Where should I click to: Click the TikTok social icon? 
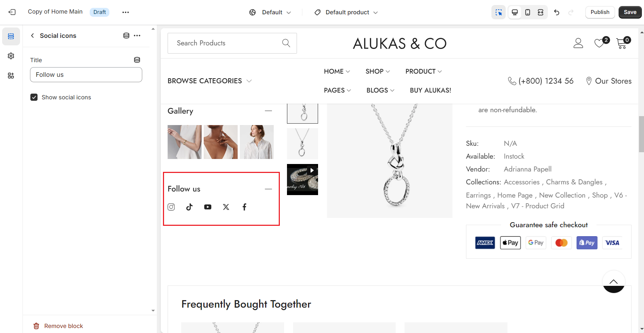189,207
